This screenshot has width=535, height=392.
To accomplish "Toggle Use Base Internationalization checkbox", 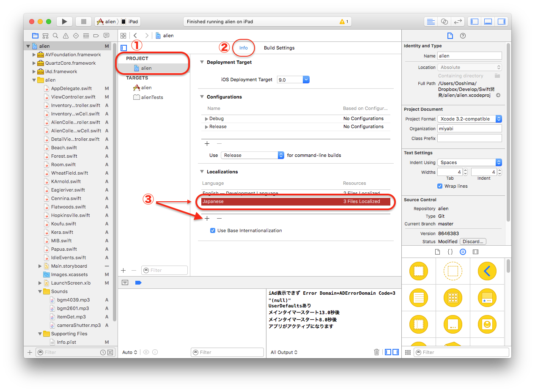I will pyautogui.click(x=213, y=230).
